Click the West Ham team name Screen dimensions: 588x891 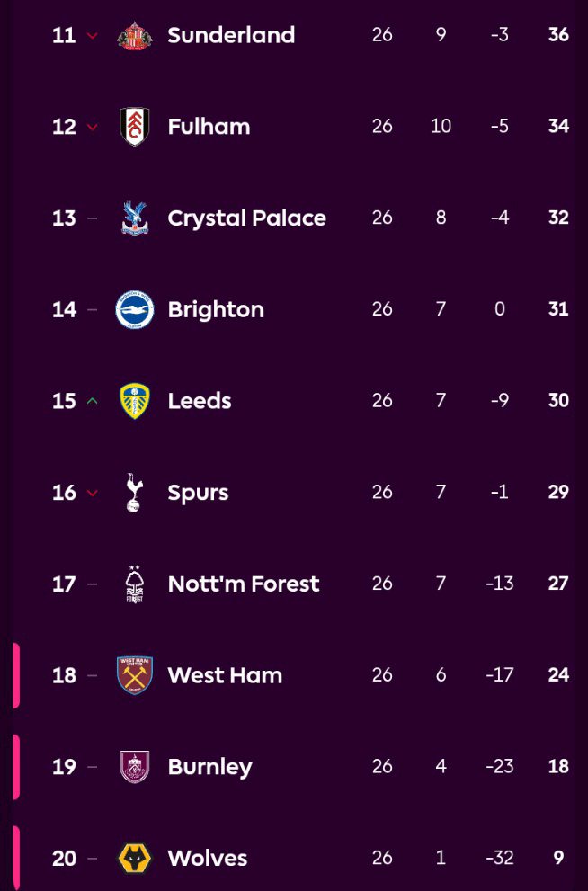coord(225,675)
